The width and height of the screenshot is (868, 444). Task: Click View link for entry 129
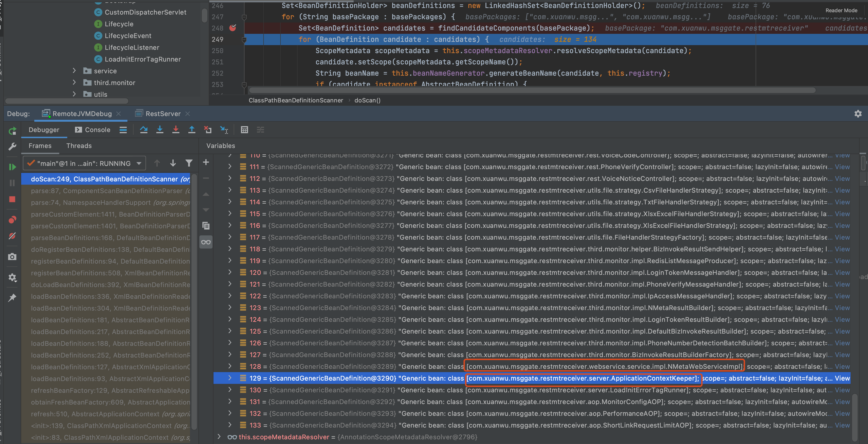(x=842, y=378)
